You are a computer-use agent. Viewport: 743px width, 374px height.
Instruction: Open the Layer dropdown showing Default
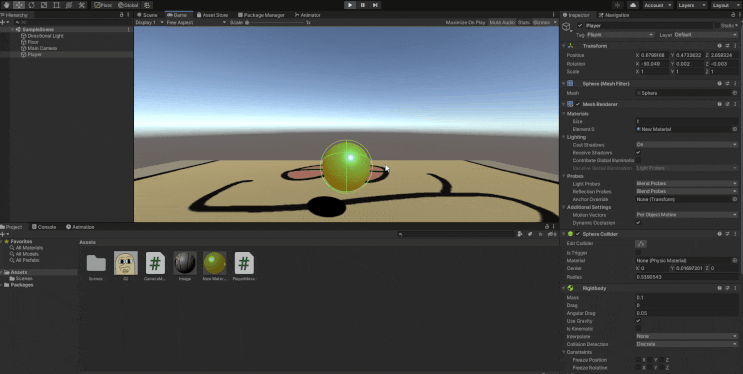point(706,35)
